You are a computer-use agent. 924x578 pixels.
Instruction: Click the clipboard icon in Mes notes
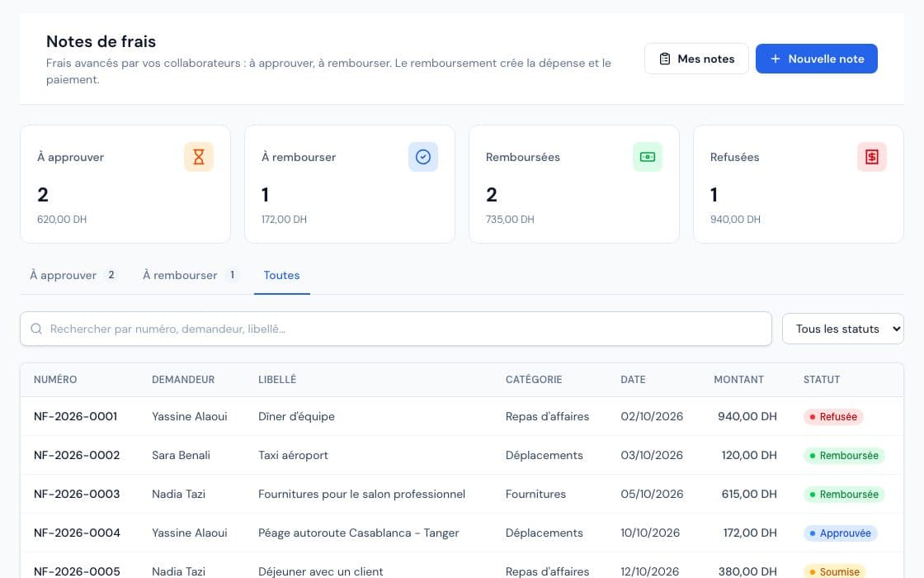(x=665, y=59)
